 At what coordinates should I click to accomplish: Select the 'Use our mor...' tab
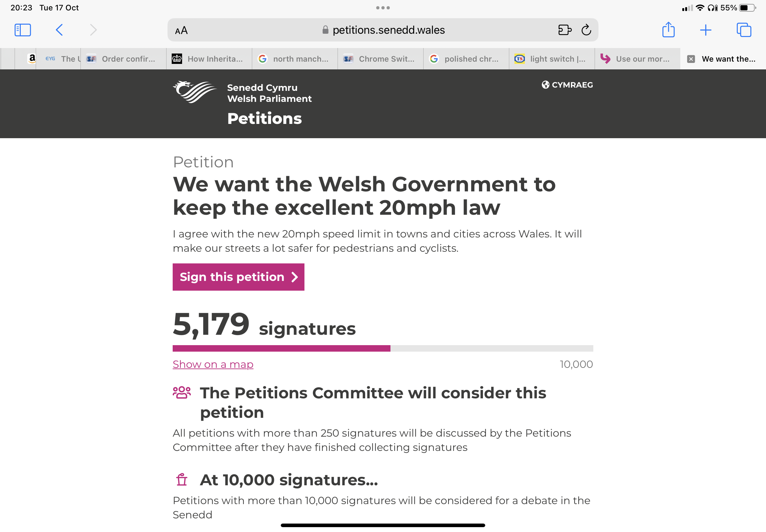pos(637,59)
